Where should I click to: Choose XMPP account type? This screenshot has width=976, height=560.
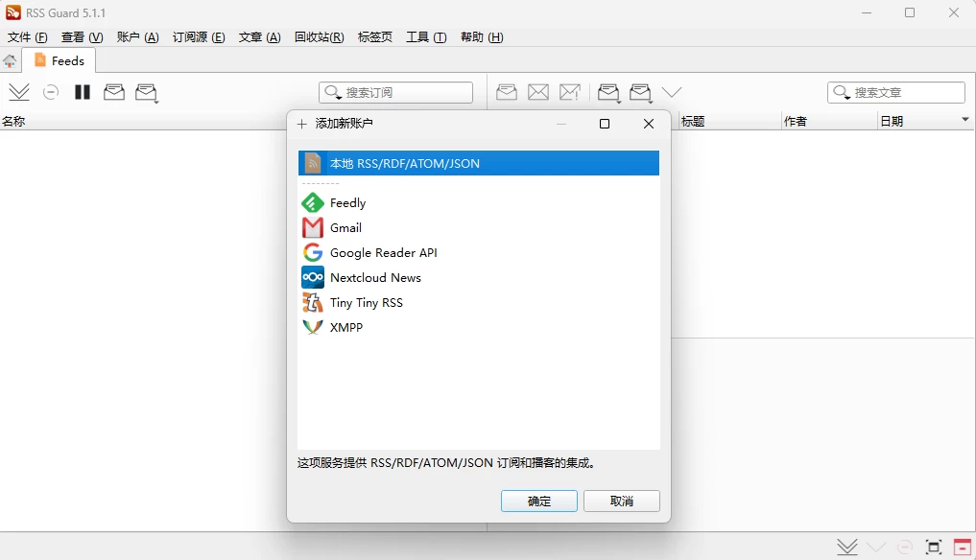(x=478, y=327)
